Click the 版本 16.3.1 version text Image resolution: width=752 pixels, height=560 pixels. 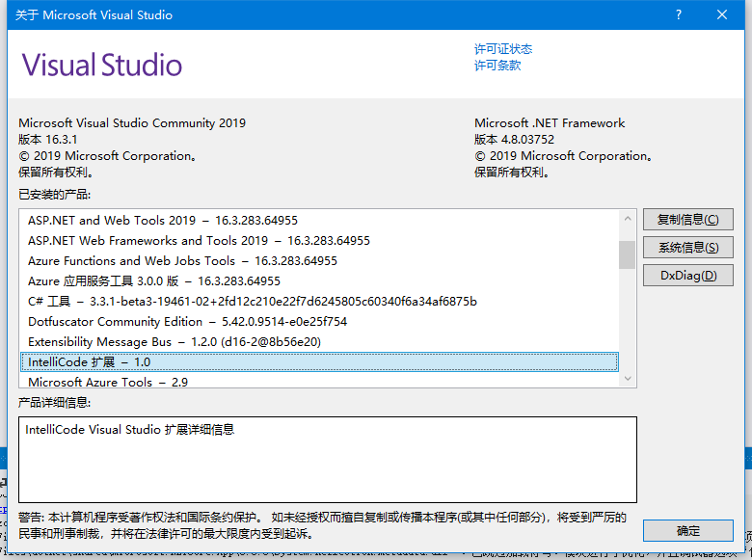click(47, 140)
